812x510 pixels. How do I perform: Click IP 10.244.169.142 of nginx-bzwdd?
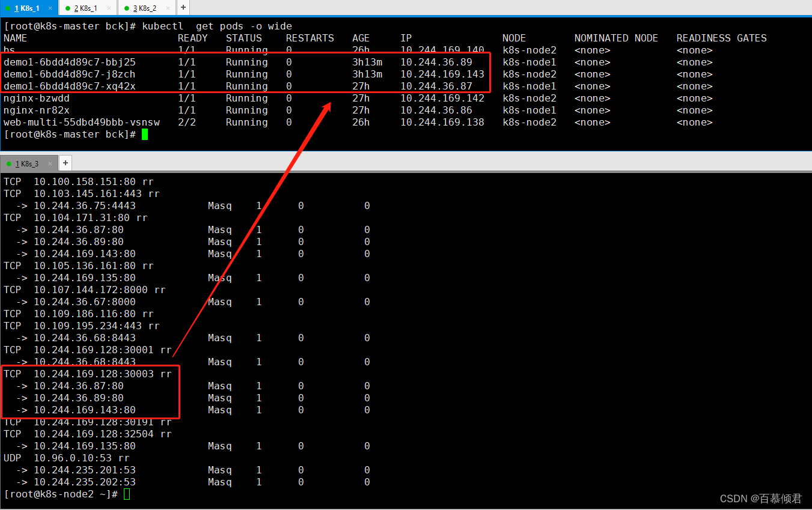pyautogui.click(x=442, y=99)
